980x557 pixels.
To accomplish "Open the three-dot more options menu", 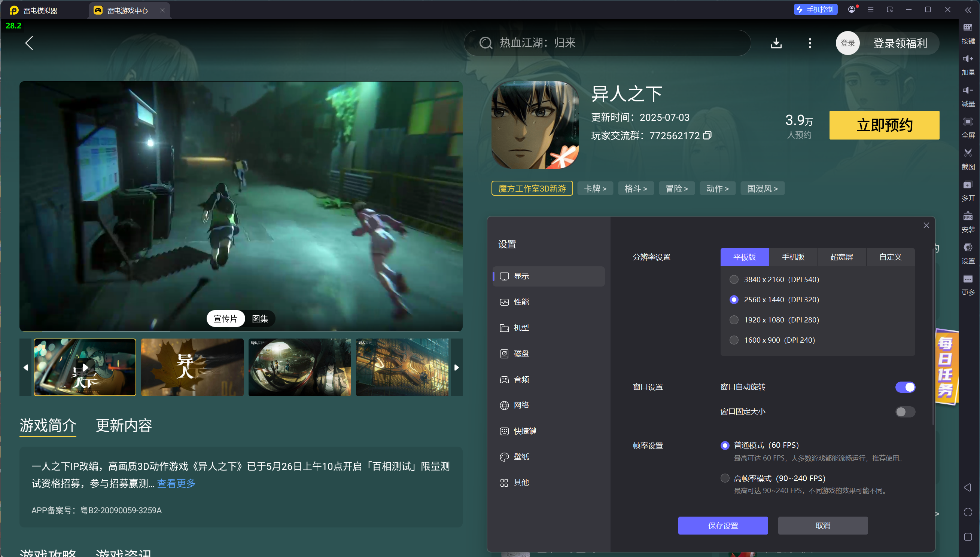I will click(810, 43).
